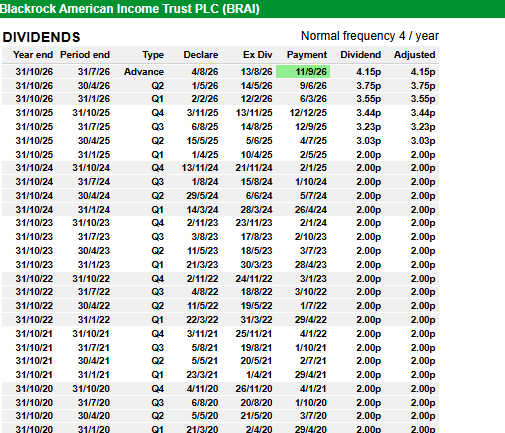Select the Advance type cell in first row

(144, 72)
